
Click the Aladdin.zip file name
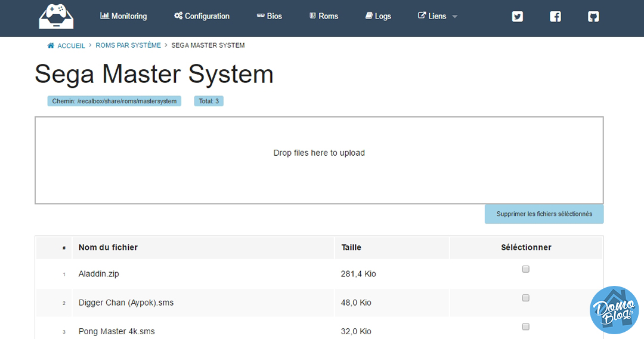coord(98,274)
